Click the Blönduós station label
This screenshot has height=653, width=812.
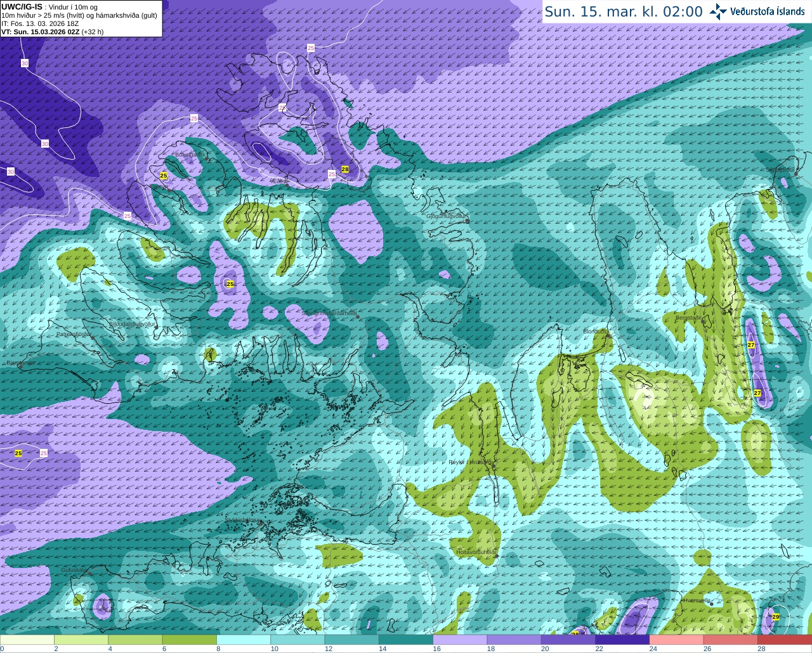(x=596, y=332)
